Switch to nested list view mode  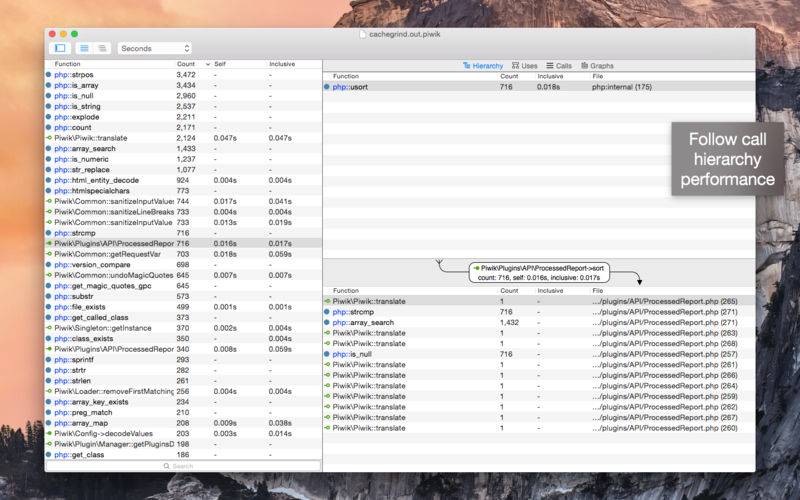[103, 48]
